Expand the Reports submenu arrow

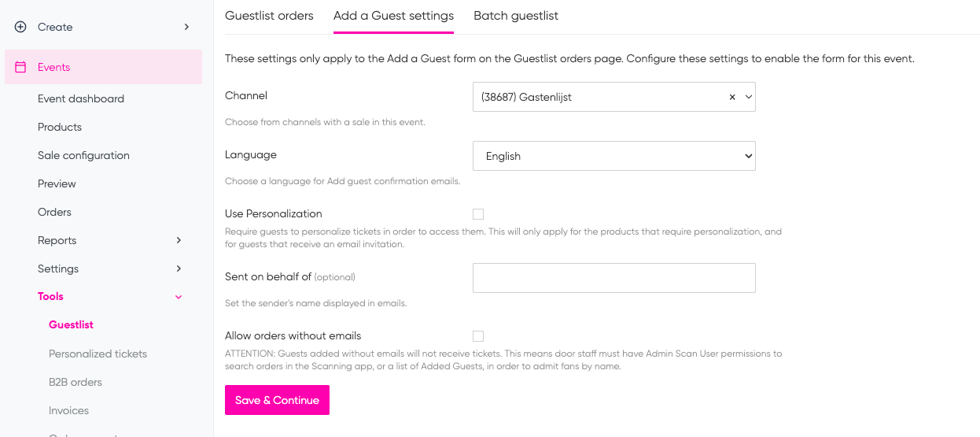click(x=179, y=240)
